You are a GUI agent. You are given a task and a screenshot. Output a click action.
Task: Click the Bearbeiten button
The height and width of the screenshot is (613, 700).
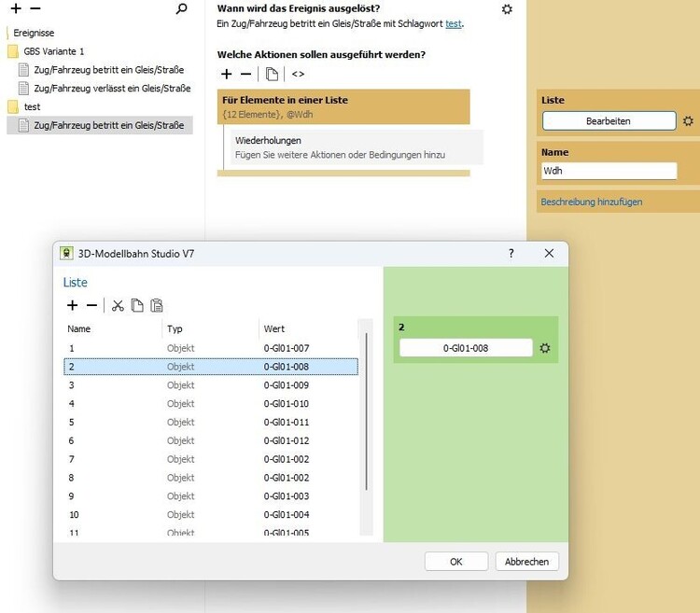(609, 121)
